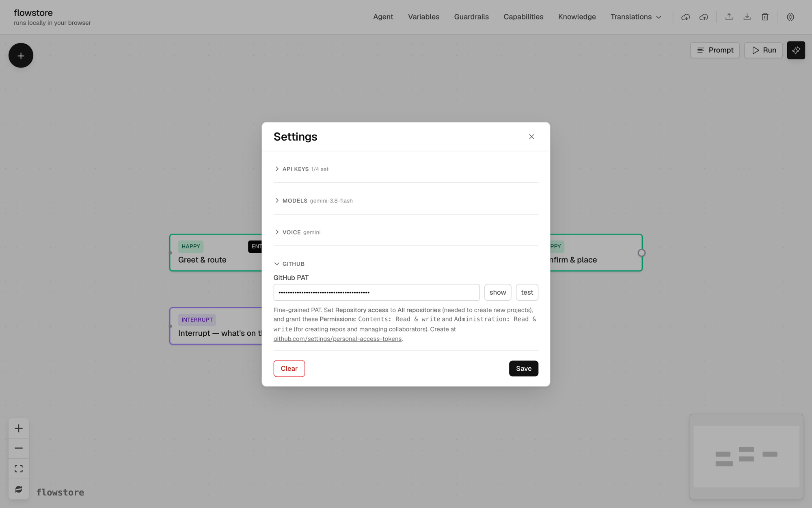Open the Knowledge tab
This screenshot has width=812, height=508.
(x=577, y=17)
